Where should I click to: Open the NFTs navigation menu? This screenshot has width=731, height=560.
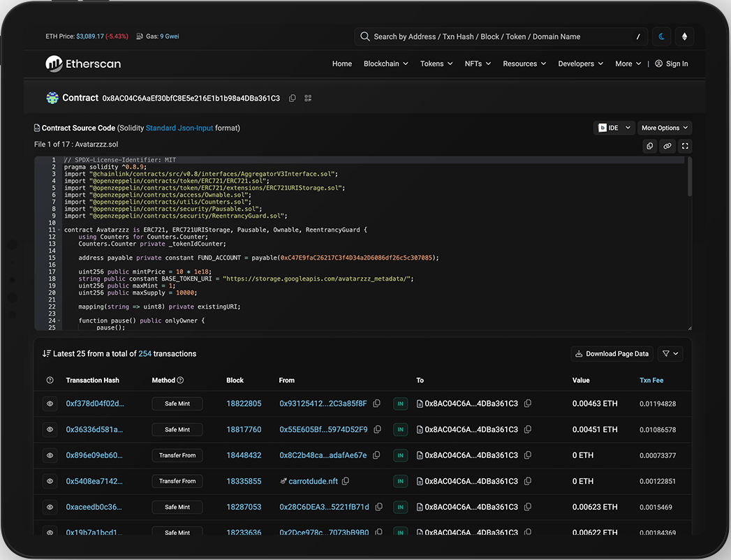pos(478,64)
